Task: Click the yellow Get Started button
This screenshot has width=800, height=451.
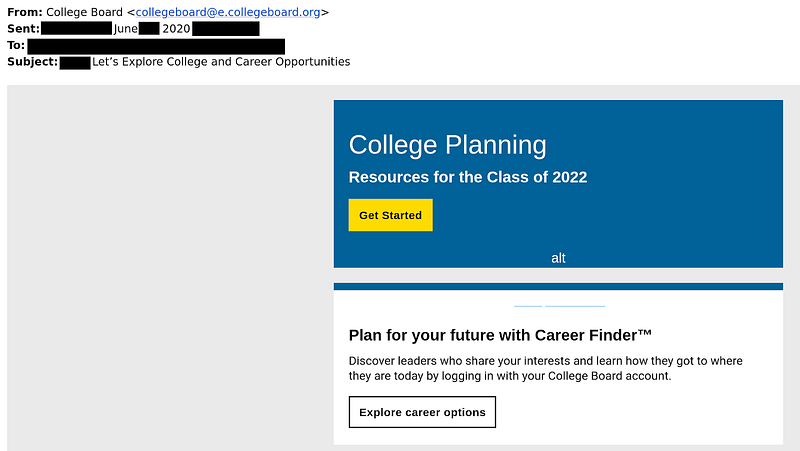Action: (390, 215)
